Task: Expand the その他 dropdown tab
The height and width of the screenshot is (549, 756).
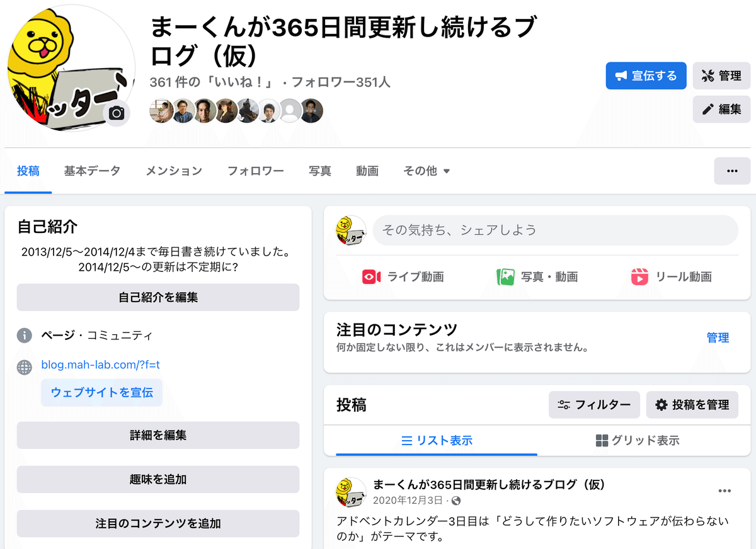Action: click(427, 171)
